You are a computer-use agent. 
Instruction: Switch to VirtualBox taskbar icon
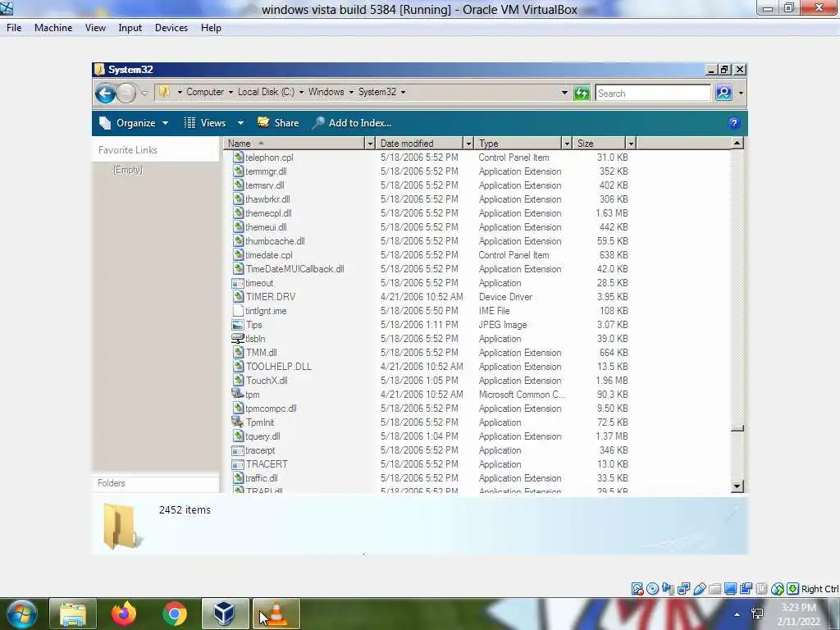pyautogui.click(x=225, y=614)
